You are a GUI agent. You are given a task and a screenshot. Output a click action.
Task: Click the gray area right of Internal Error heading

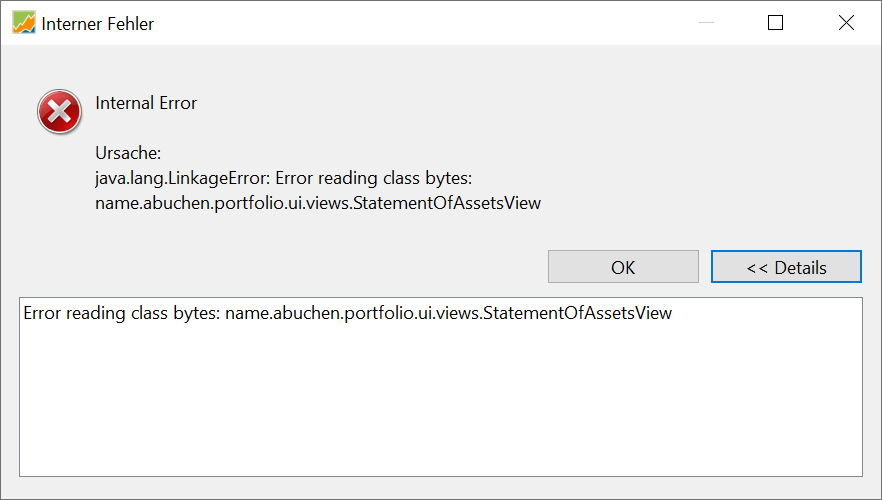[x=500, y=103]
